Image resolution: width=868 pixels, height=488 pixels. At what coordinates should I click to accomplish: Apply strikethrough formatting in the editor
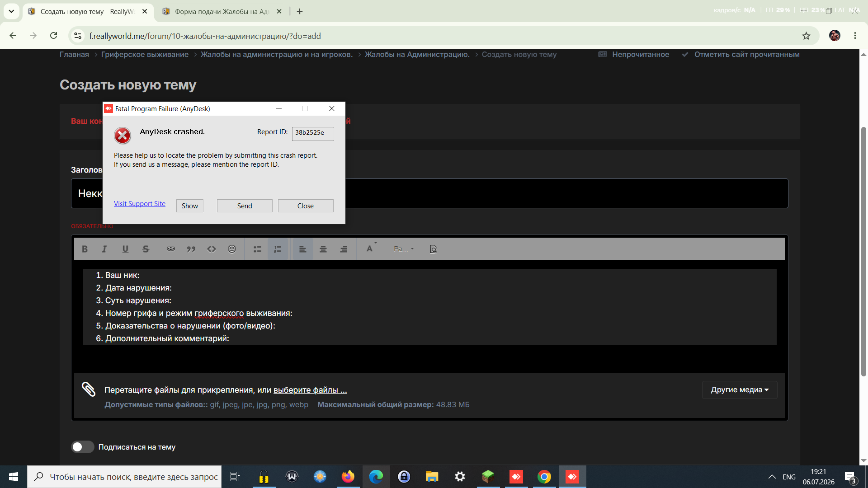point(146,249)
